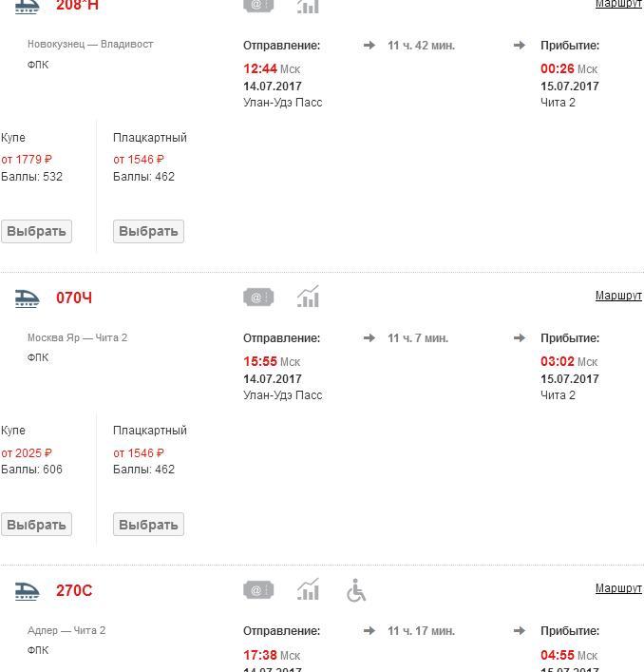This screenshot has width=644, height=672.
Task: Click the train icon beside 270С
Action: click(x=28, y=590)
